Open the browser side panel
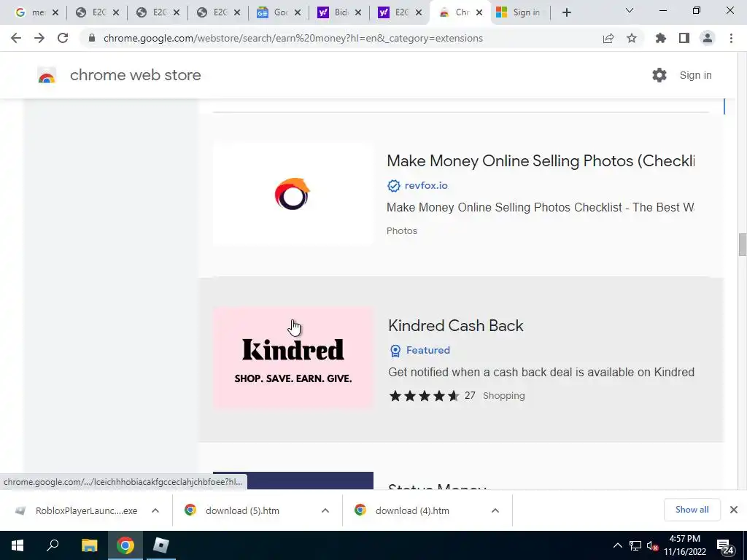The height and width of the screenshot is (560, 747). coord(684,38)
